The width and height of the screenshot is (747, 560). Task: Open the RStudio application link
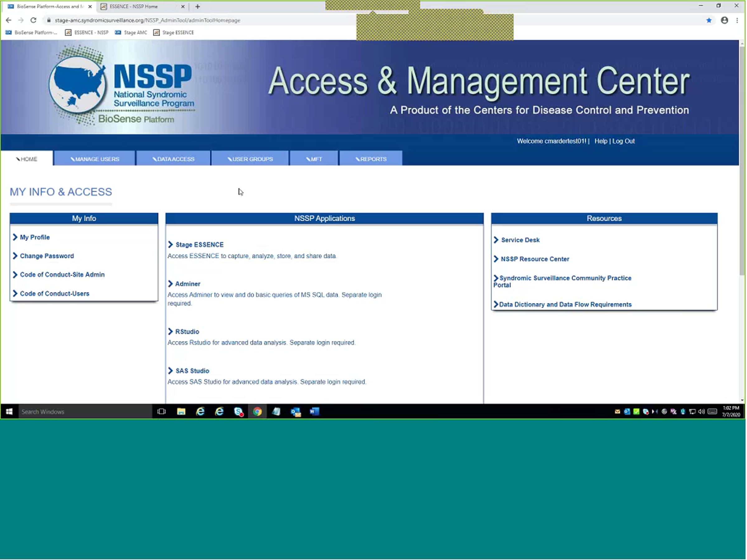(x=187, y=331)
